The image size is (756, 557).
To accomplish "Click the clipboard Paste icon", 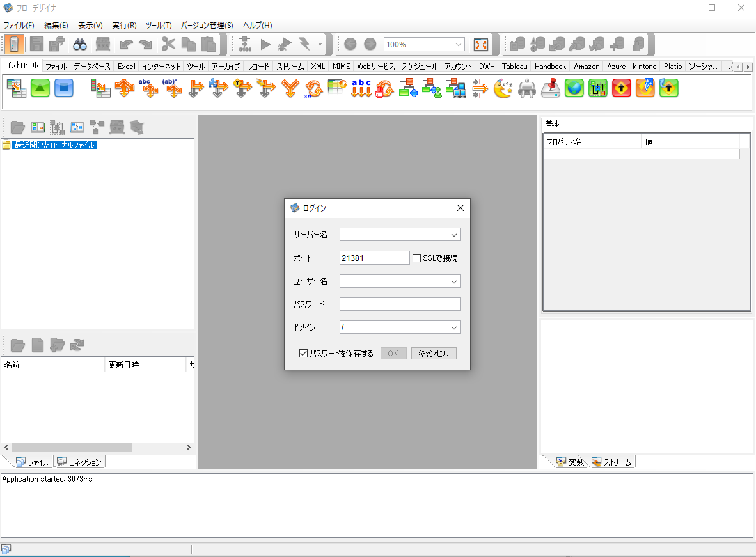I will [209, 44].
